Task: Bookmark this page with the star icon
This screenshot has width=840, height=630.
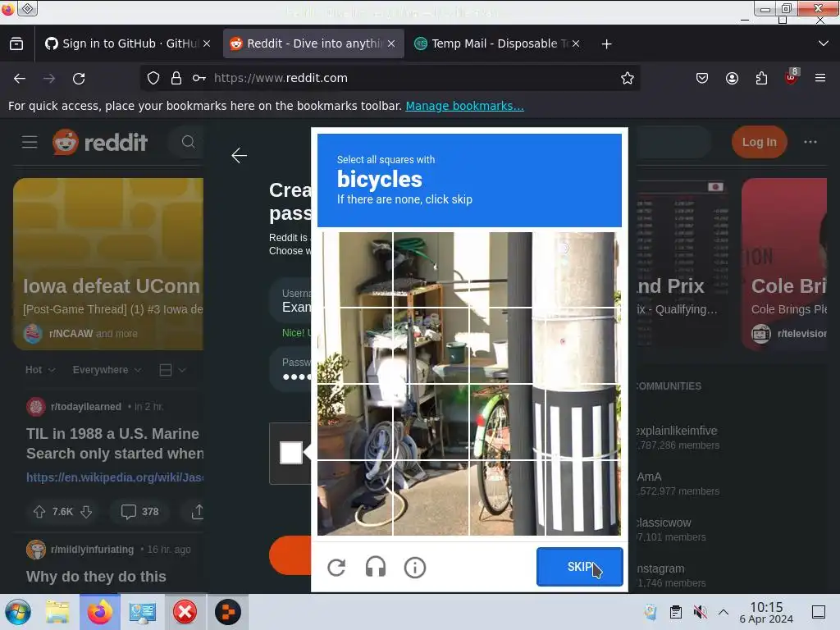Action: 628,78
